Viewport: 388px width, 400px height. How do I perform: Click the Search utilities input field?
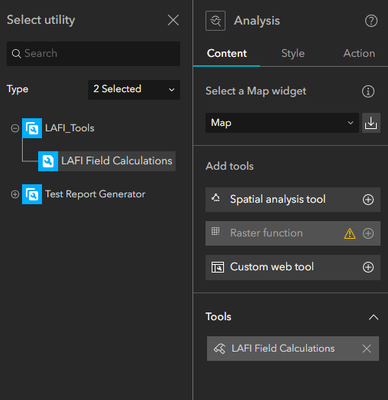[x=93, y=54]
